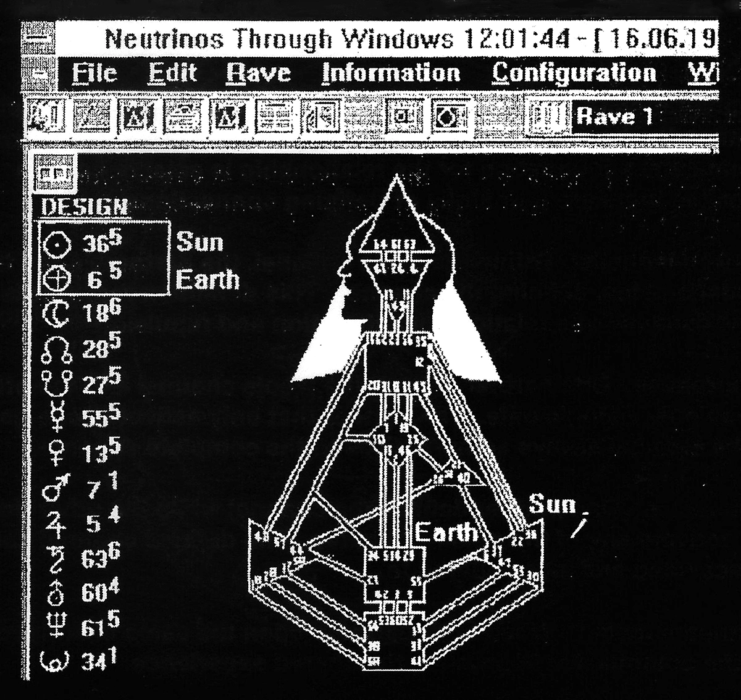Open the Rave 1 selection box
The width and height of the screenshot is (741, 700).
(x=644, y=116)
